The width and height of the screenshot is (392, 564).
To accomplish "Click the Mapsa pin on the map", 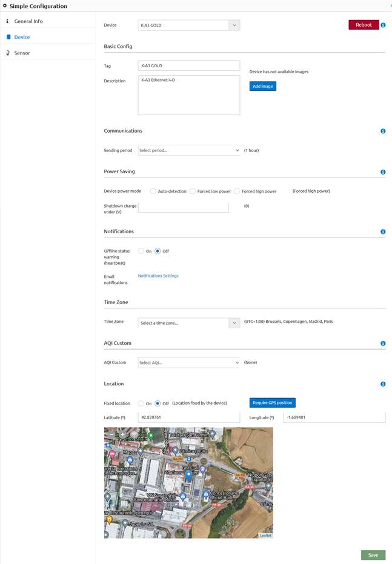I will [141, 451].
